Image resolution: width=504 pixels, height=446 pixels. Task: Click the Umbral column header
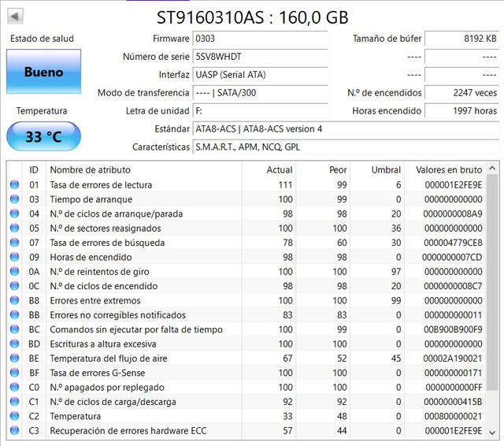point(377,169)
